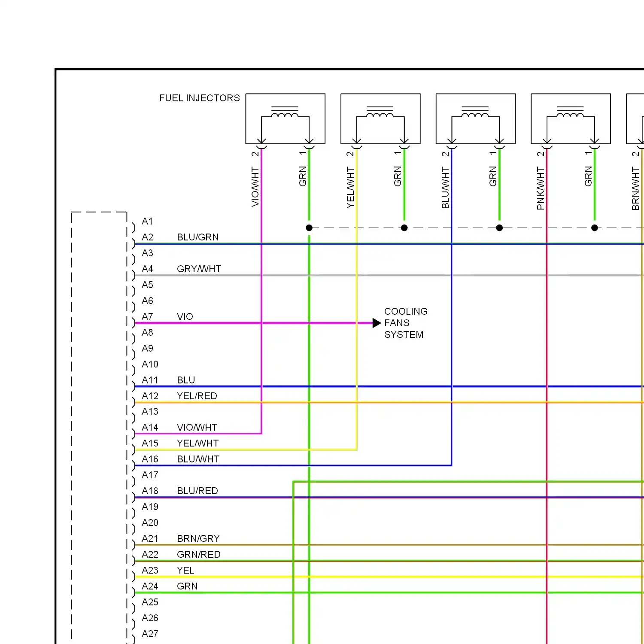644x644 pixels.
Task: Select pin label A19
Action: click(150, 507)
